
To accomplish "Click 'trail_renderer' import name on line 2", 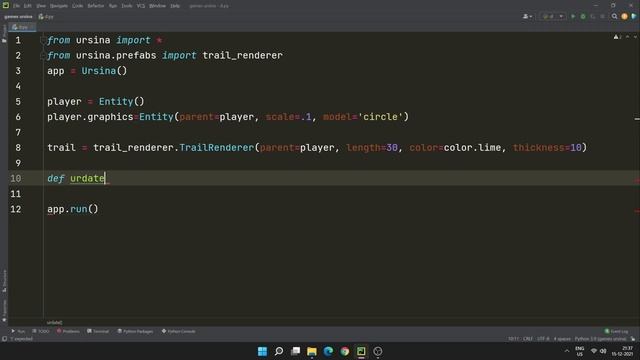I will pos(242,56).
